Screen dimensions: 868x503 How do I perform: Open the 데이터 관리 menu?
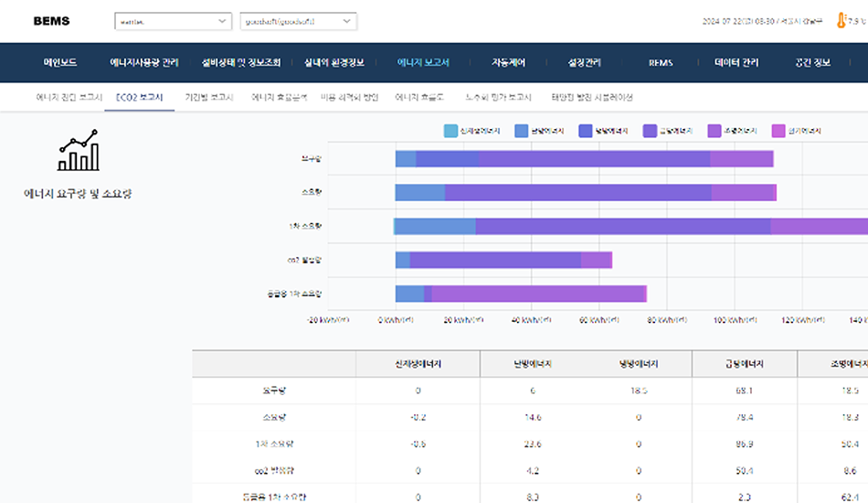click(736, 62)
